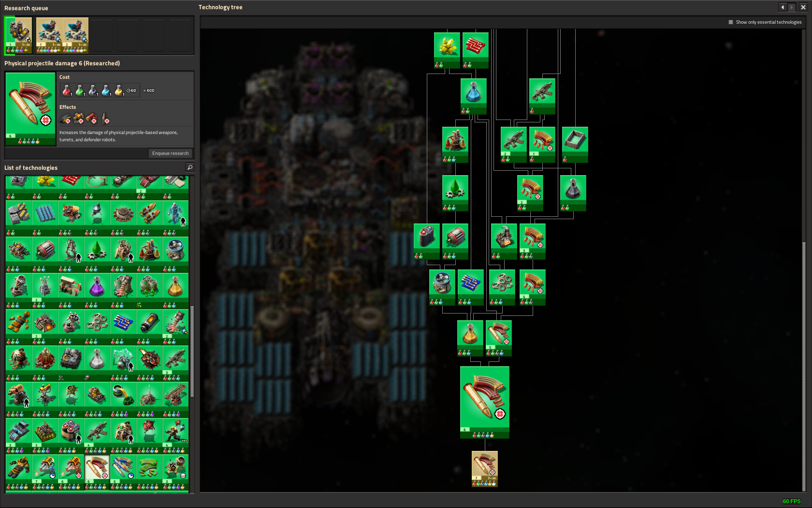Click the technology list vertical scrollbar
The width and height of the screenshot is (812, 508).
pos(192,352)
